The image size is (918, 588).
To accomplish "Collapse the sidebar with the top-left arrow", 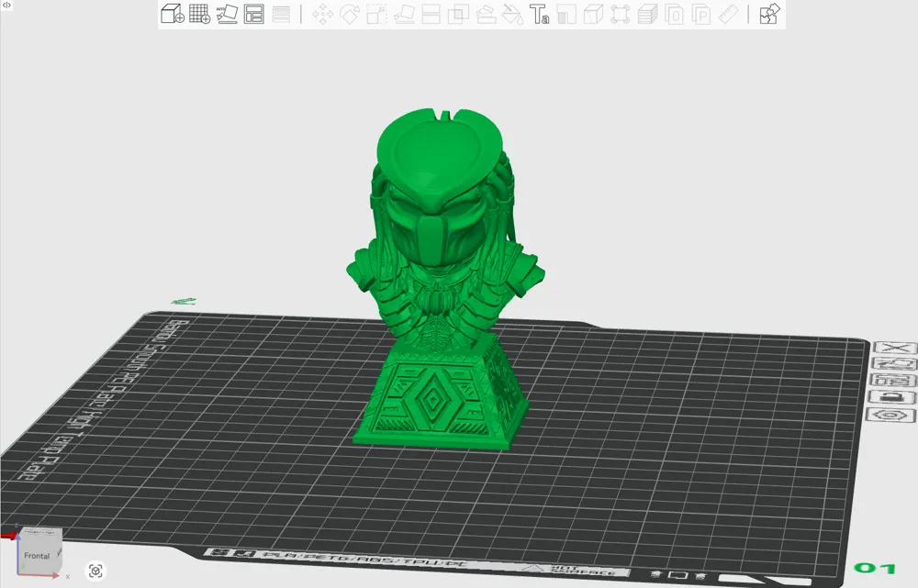I will point(6,6).
